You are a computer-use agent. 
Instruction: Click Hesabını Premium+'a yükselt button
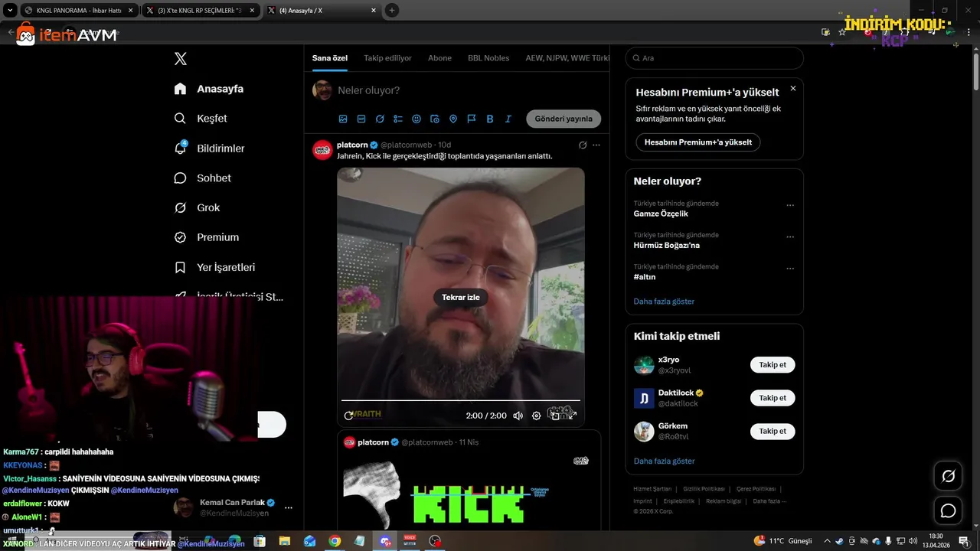pyautogui.click(x=698, y=142)
